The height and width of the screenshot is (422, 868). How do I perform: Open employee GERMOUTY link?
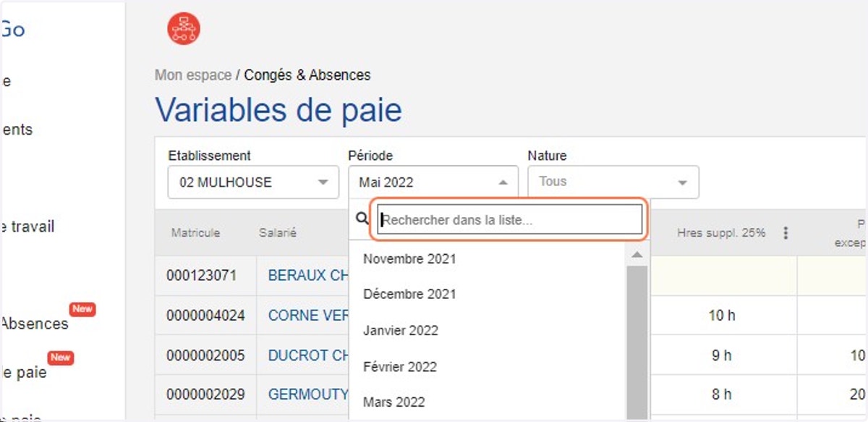click(308, 394)
